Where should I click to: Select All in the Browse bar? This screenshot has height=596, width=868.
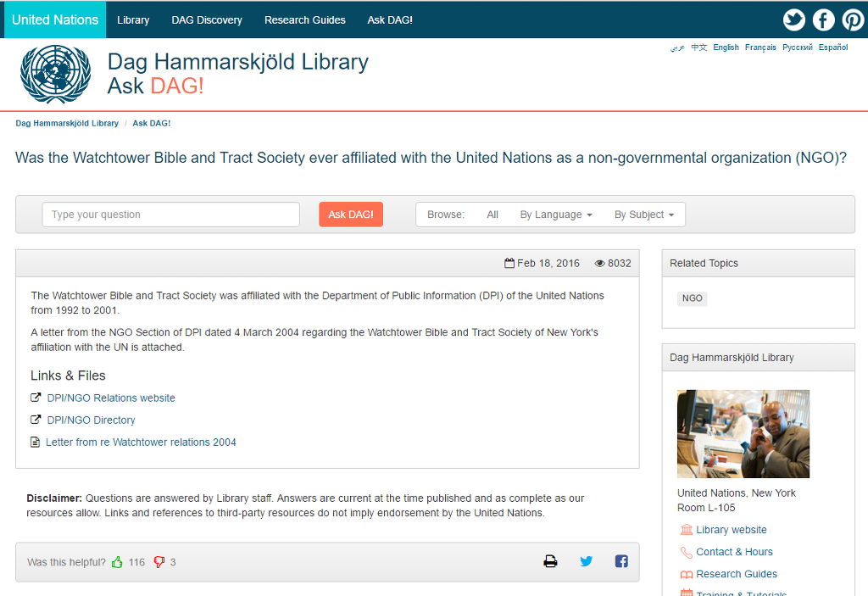(492, 214)
